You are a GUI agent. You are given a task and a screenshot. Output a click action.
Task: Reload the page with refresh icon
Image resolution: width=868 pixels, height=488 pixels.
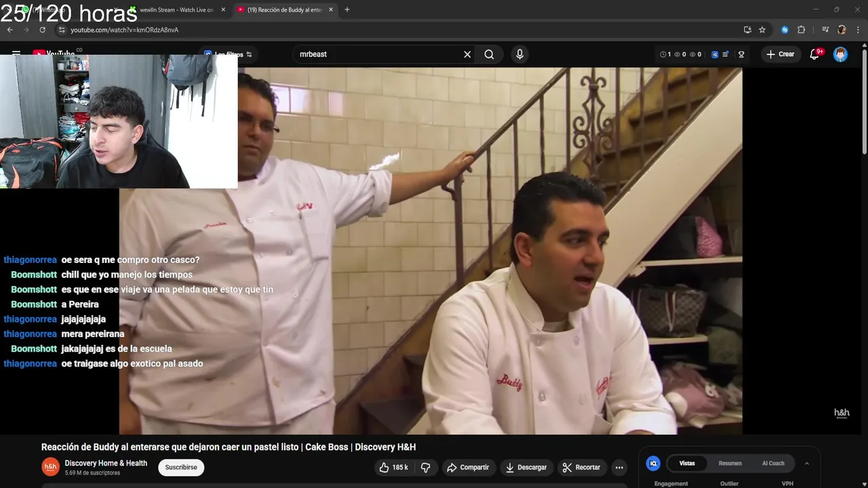(42, 30)
